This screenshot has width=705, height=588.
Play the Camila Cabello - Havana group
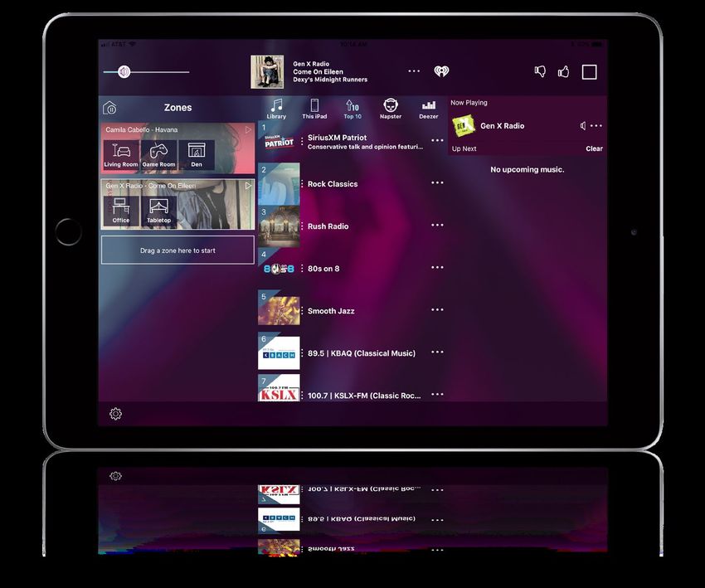[x=248, y=129]
